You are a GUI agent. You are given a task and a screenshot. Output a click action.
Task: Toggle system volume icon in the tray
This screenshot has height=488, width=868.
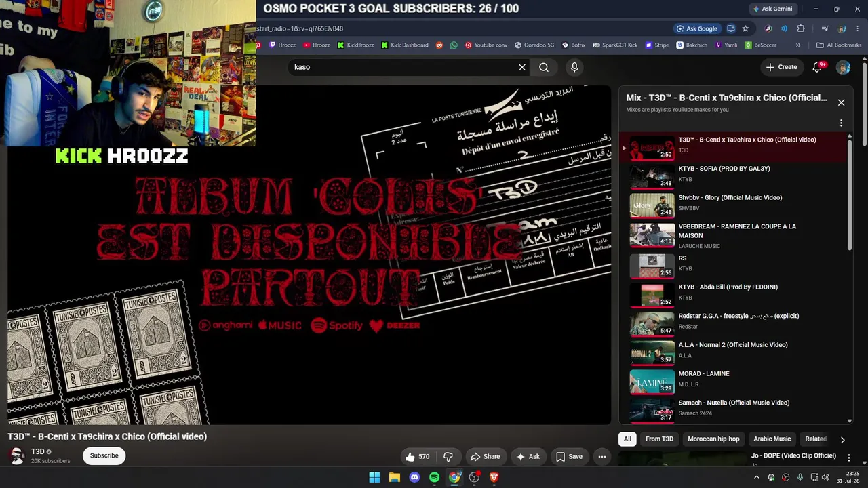pyautogui.click(x=825, y=477)
